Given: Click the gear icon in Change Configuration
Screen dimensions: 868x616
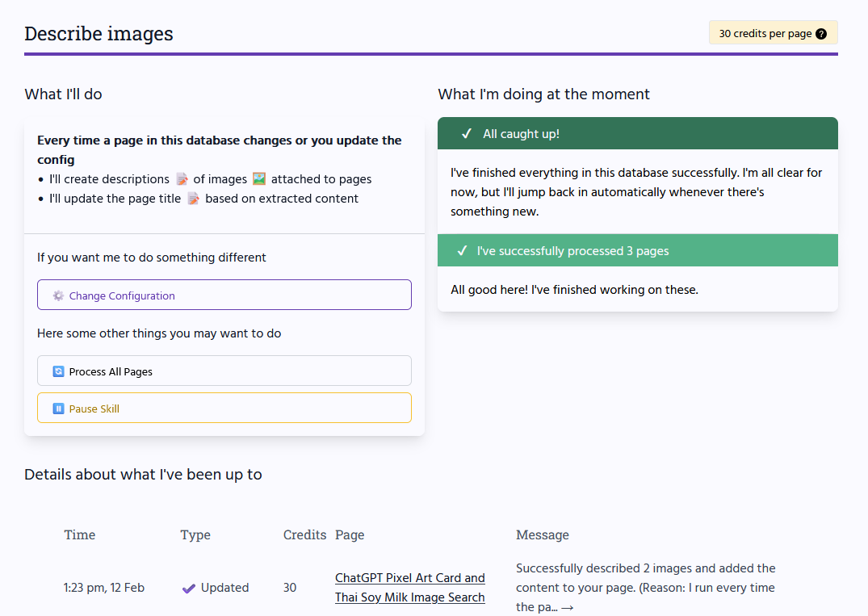Looking at the screenshot, I should (x=58, y=295).
